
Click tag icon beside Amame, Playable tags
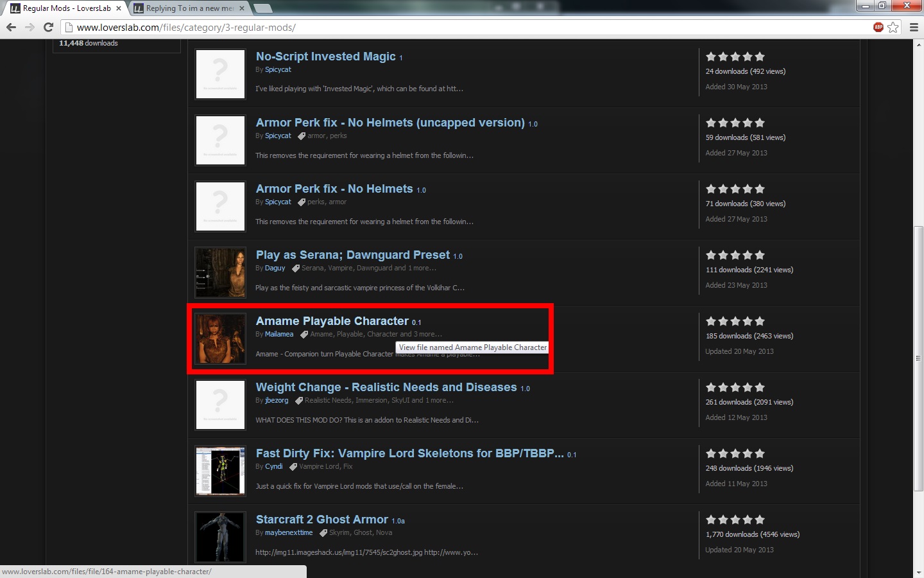click(304, 334)
